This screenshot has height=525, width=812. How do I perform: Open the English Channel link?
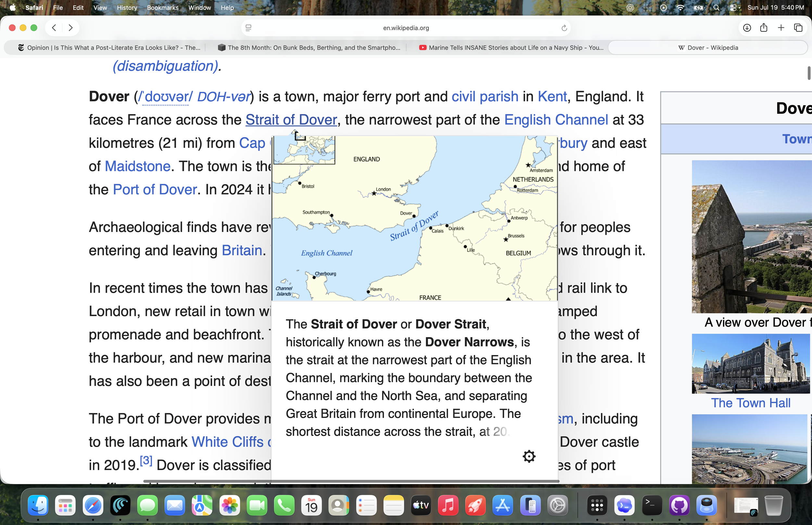556,120
